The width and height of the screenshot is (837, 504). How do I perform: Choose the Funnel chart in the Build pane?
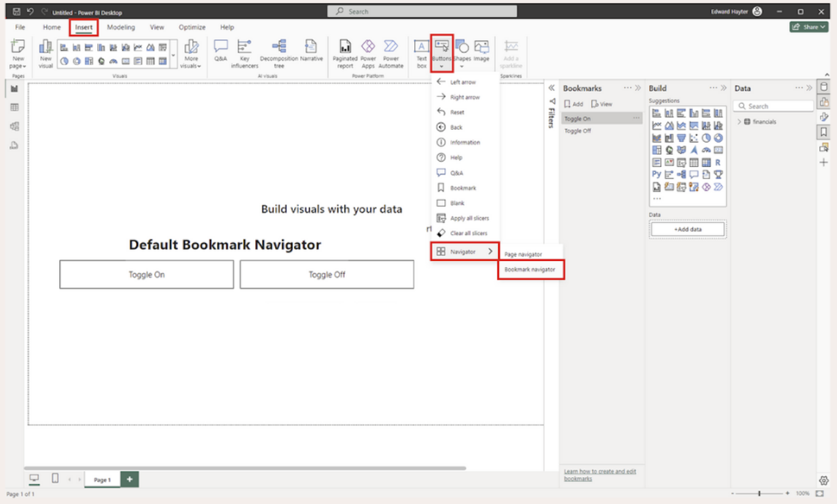(681, 138)
